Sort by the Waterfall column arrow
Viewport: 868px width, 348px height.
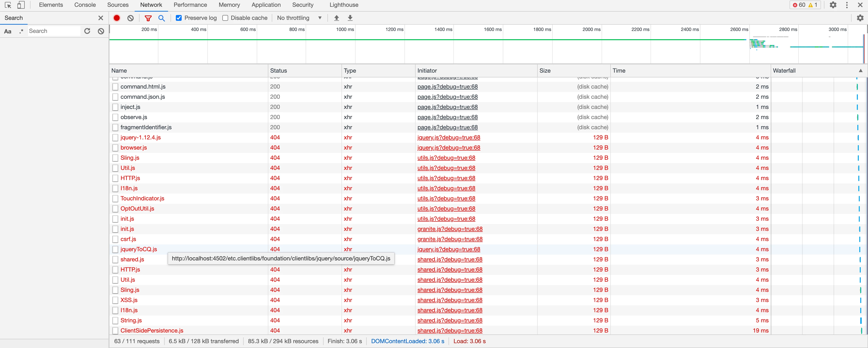860,71
